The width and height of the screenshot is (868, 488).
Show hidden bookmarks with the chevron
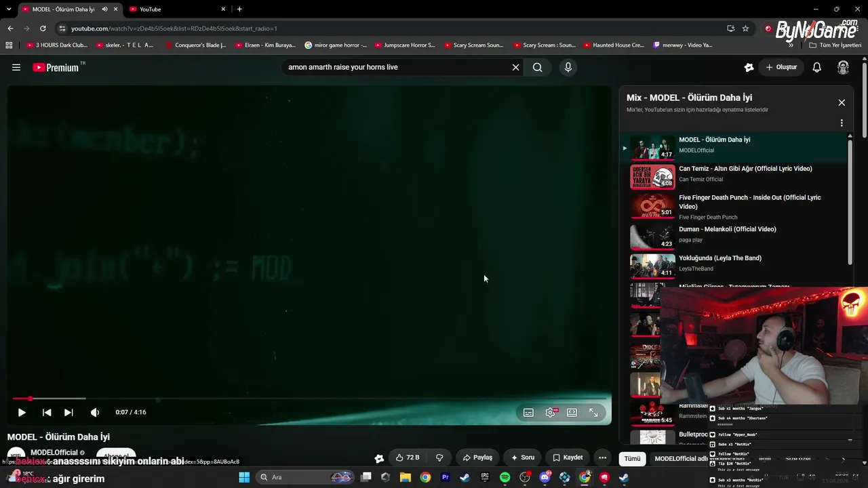point(791,45)
